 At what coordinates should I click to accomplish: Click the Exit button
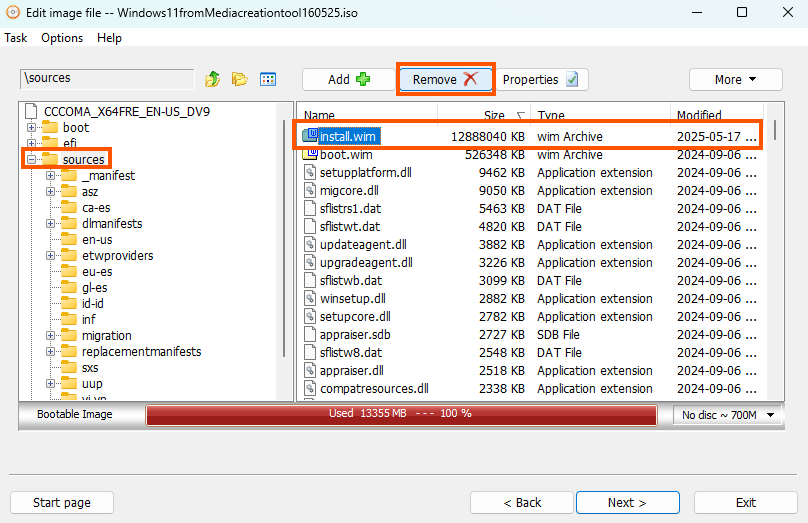(746, 502)
